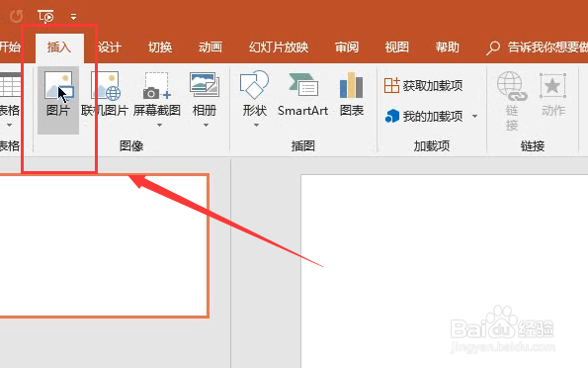
Task: Click the Tell Me magnifier icon
Action: (493, 48)
